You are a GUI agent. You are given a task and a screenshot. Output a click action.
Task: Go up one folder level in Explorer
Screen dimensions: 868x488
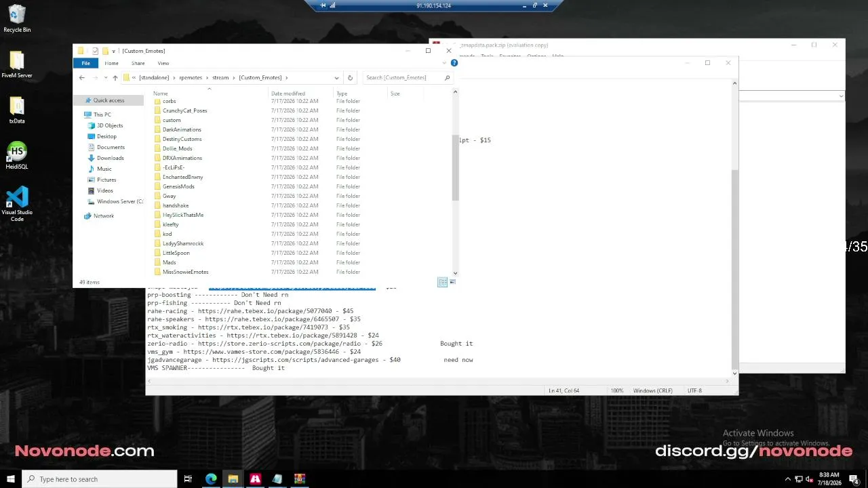[115, 78]
